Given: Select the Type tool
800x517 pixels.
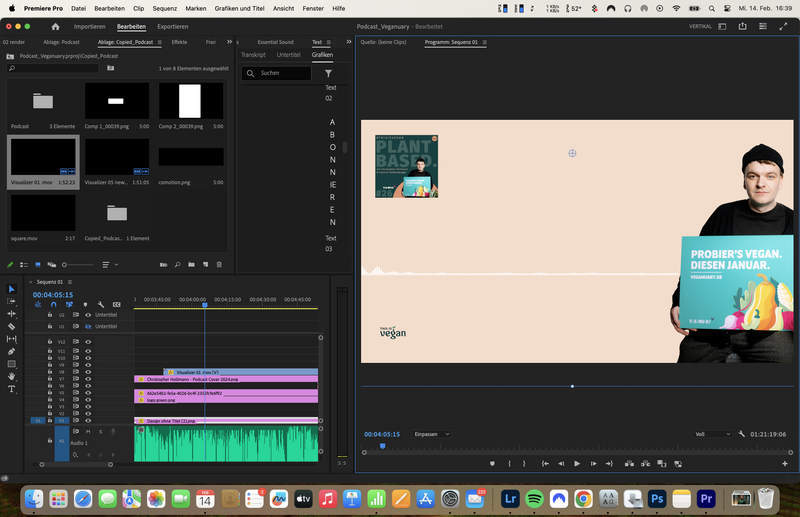Looking at the screenshot, I should (12, 389).
